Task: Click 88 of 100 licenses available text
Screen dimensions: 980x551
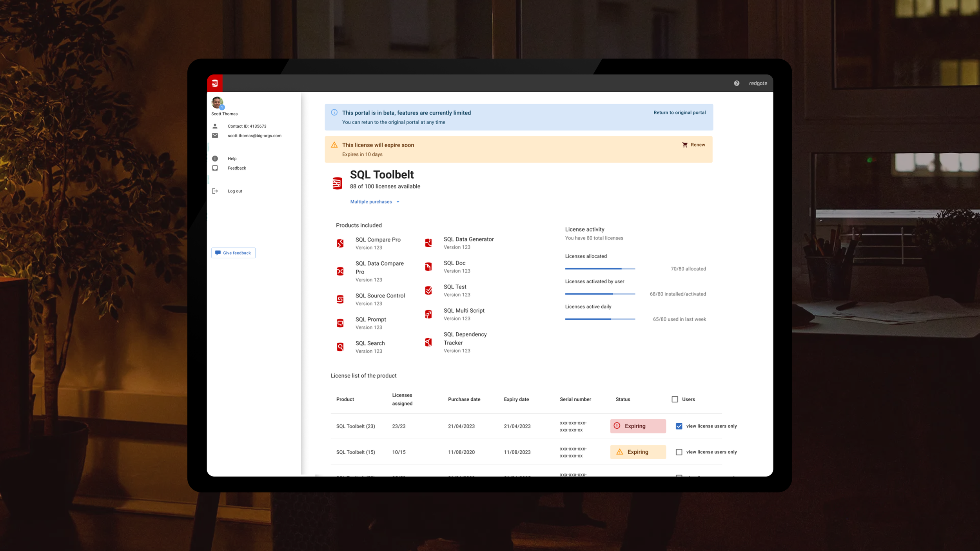Action: coord(385,187)
